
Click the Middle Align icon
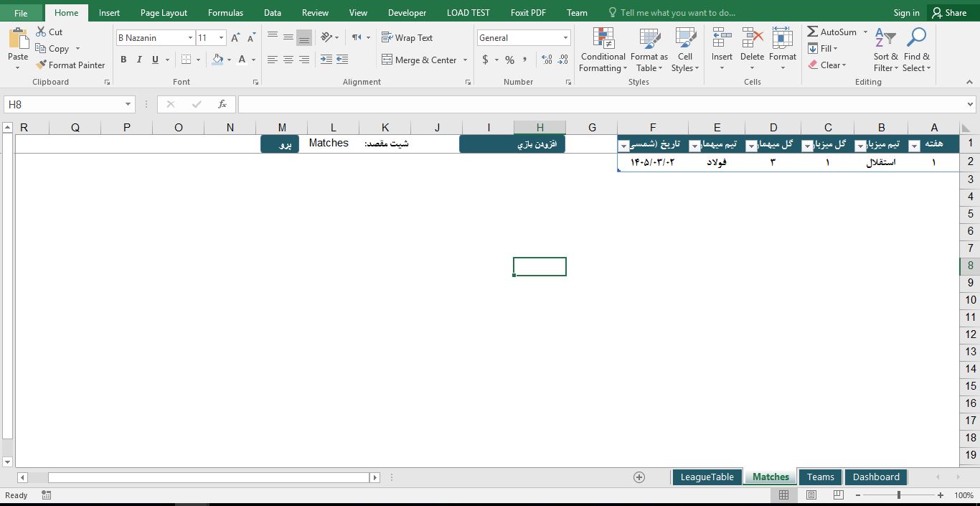coord(288,37)
